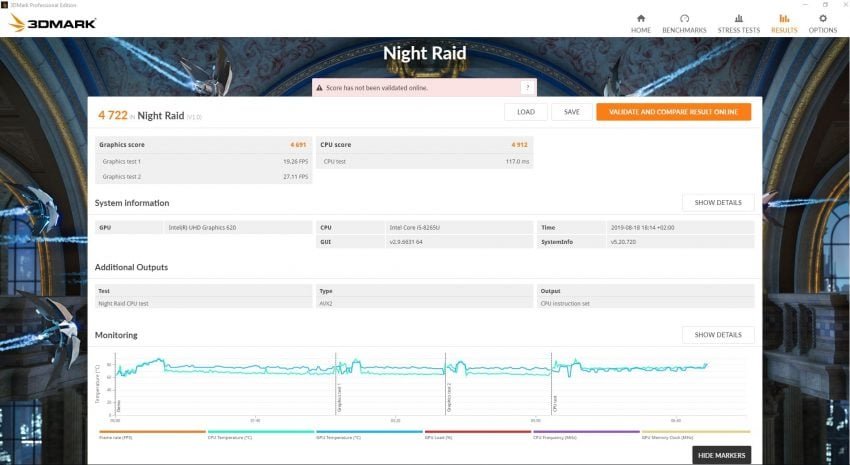The height and width of the screenshot is (465, 850).
Task: Show details for System information
Action: (718, 203)
